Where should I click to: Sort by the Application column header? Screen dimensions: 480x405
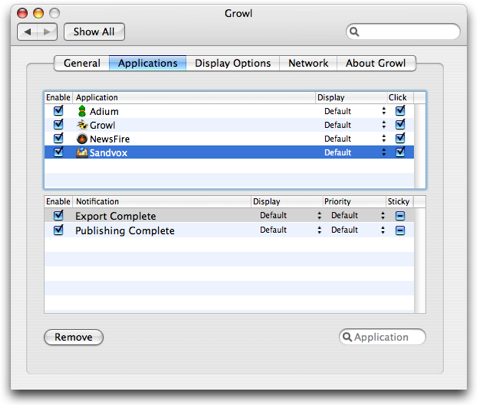pyautogui.click(x=194, y=97)
